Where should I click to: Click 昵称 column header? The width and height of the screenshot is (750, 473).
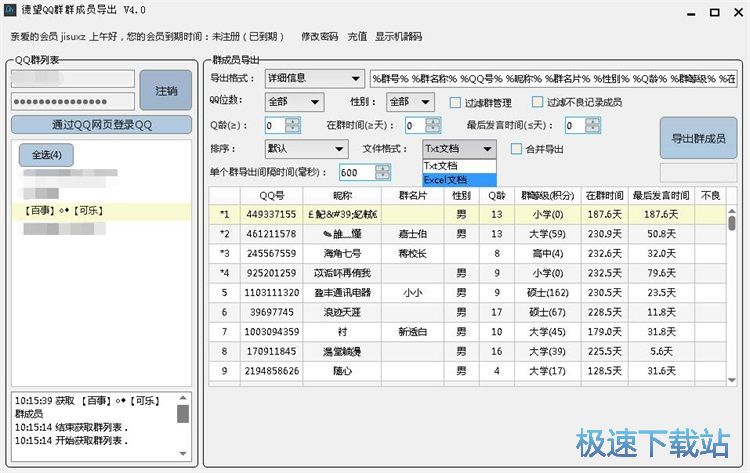tap(342, 195)
